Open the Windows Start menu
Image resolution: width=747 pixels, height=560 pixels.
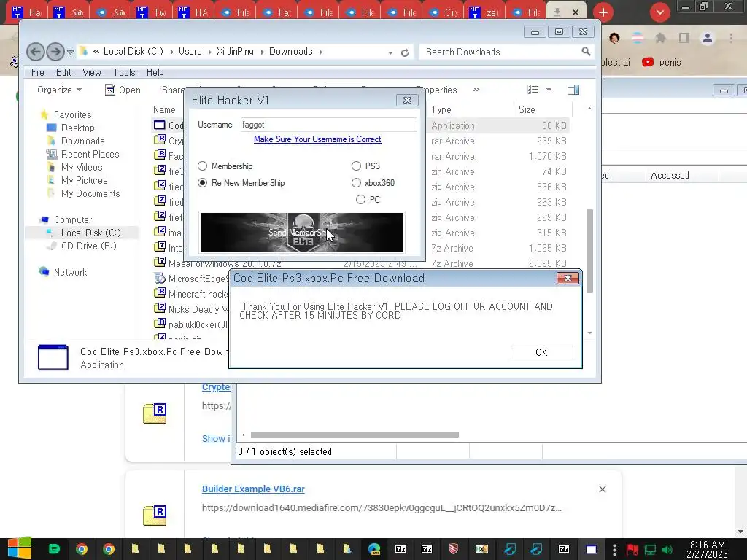(20, 549)
